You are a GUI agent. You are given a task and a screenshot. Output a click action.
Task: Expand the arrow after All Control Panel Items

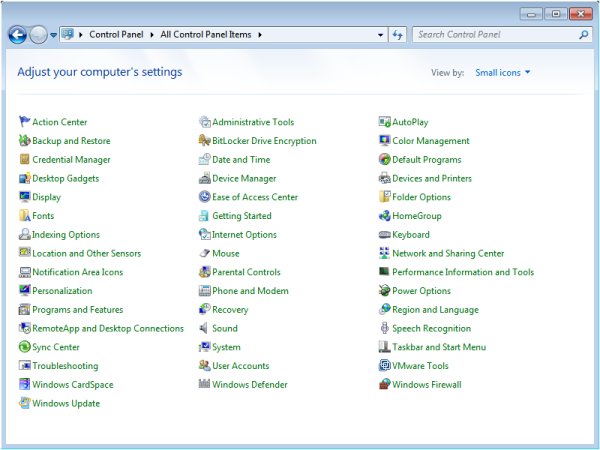click(260, 35)
